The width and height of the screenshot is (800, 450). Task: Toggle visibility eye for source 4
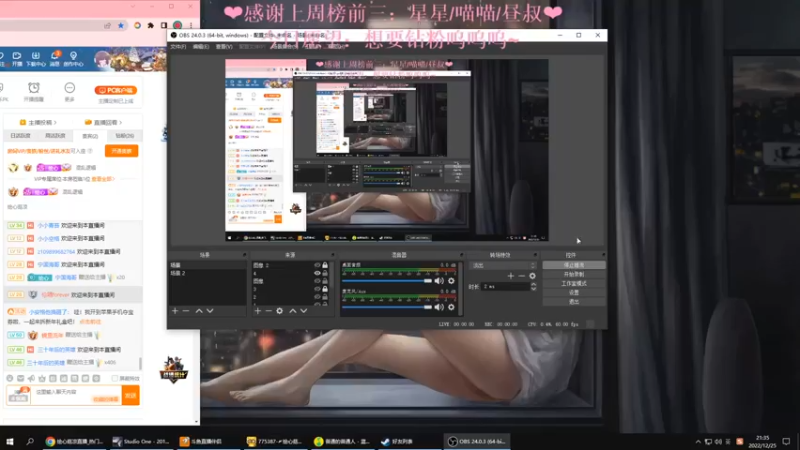coord(317,273)
